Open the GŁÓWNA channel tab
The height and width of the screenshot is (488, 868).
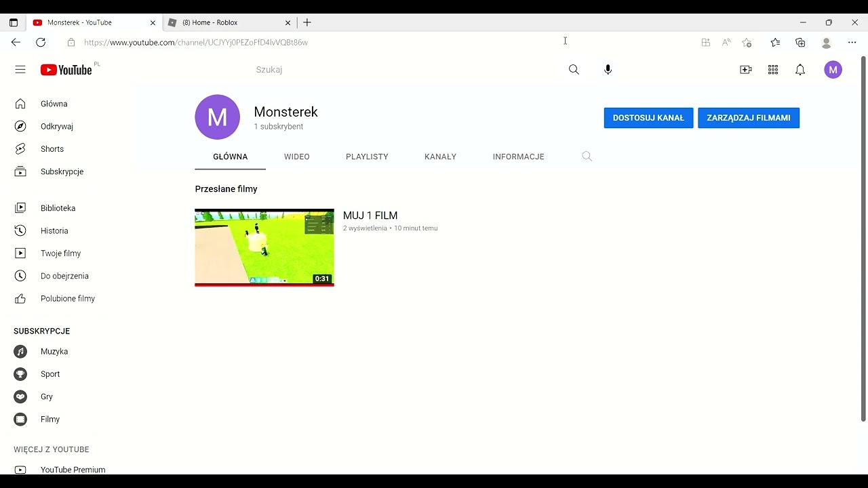pos(231,157)
